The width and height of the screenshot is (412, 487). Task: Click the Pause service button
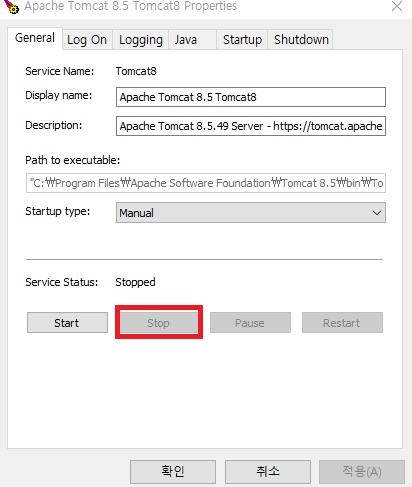[250, 323]
